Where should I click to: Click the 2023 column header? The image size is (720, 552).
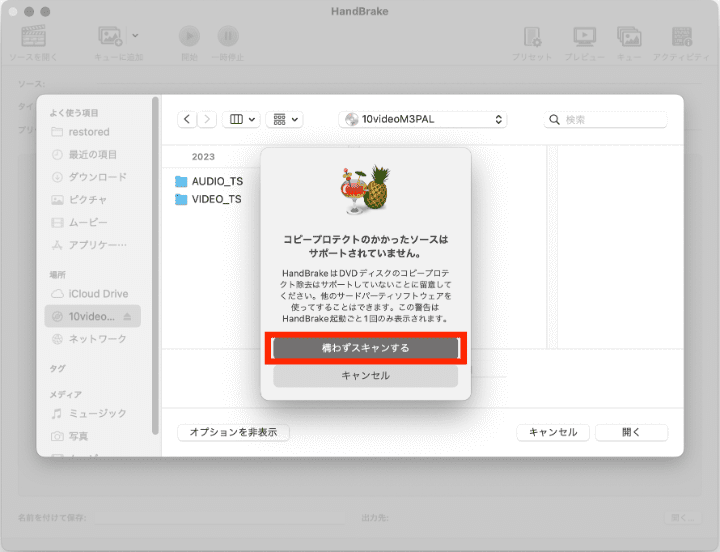[x=203, y=157]
